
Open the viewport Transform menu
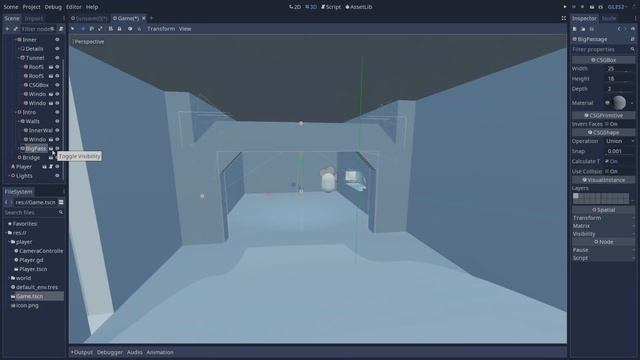click(x=161, y=29)
